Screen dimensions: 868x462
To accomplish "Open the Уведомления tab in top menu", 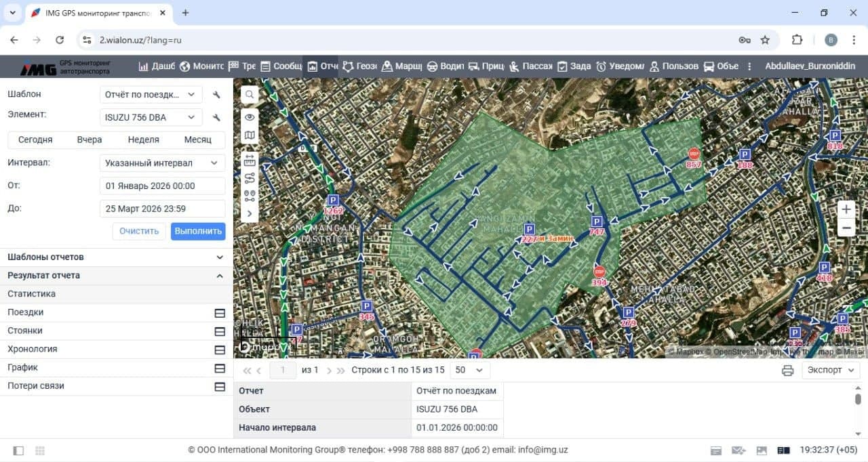I will tap(620, 66).
